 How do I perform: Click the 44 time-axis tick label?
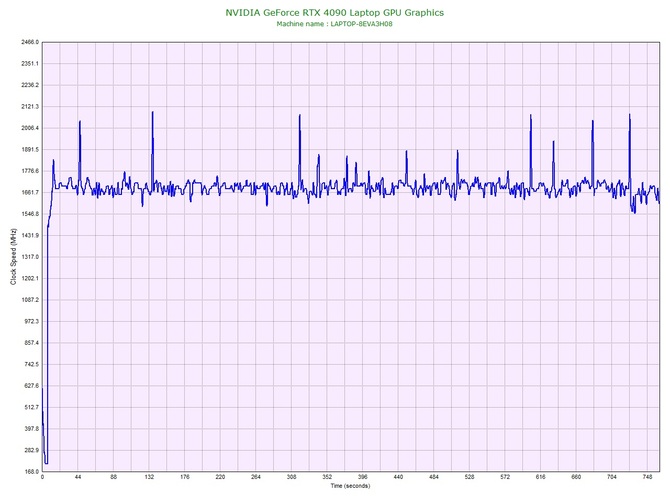click(78, 477)
